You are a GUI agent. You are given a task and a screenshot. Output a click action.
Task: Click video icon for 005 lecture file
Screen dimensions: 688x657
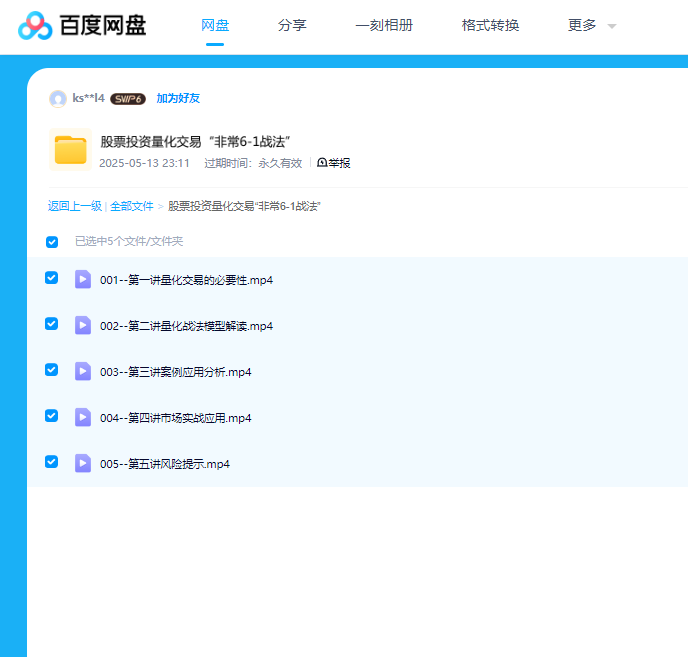(83, 463)
